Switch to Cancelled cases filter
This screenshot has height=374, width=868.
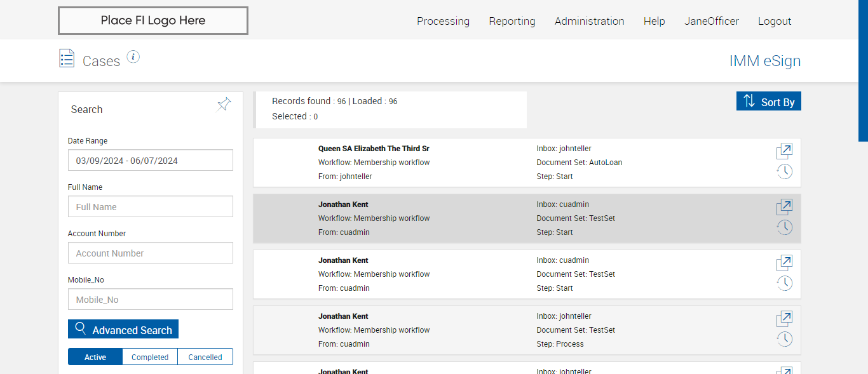click(x=205, y=357)
